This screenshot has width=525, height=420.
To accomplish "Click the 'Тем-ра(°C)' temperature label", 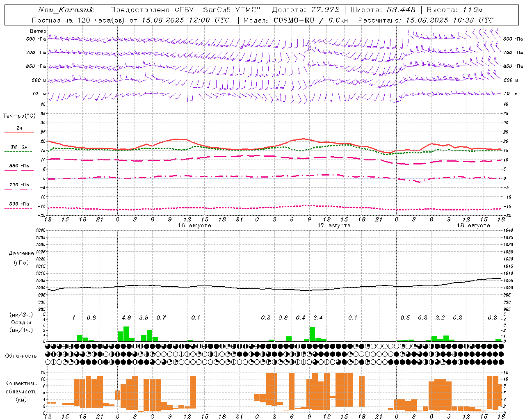I will pyautogui.click(x=19, y=116).
